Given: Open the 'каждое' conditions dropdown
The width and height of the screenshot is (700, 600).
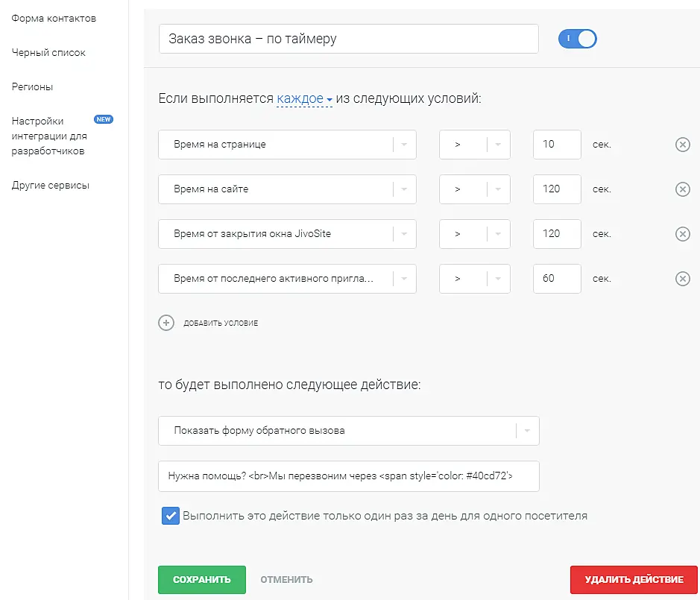Looking at the screenshot, I should coord(304,99).
